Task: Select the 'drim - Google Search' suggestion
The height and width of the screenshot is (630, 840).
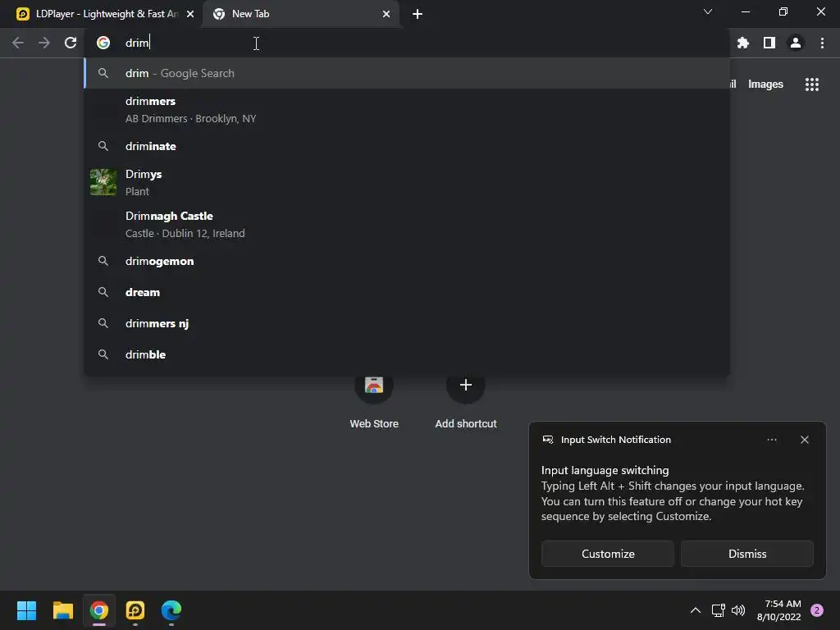Action: pyautogui.click(x=407, y=73)
